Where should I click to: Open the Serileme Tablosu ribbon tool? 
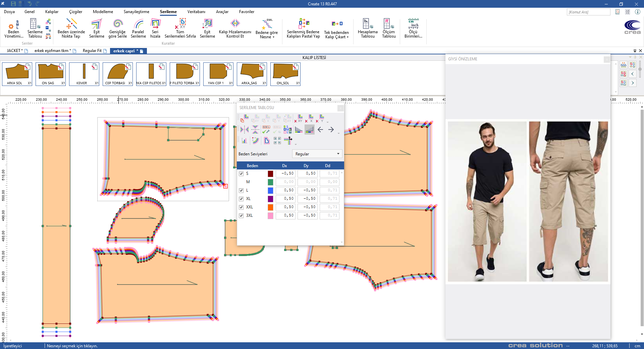pyautogui.click(x=35, y=28)
